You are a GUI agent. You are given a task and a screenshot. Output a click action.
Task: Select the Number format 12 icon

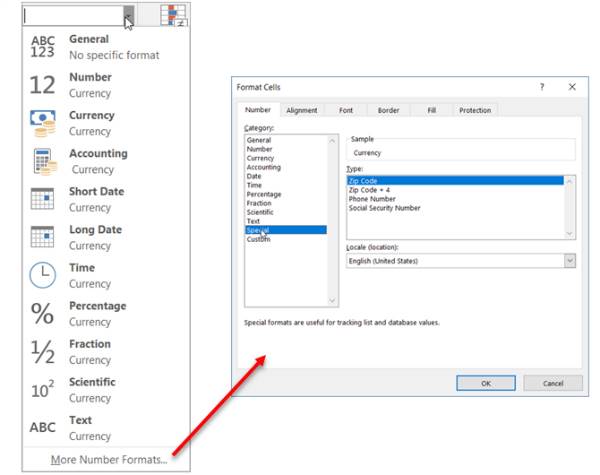pos(42,85)
